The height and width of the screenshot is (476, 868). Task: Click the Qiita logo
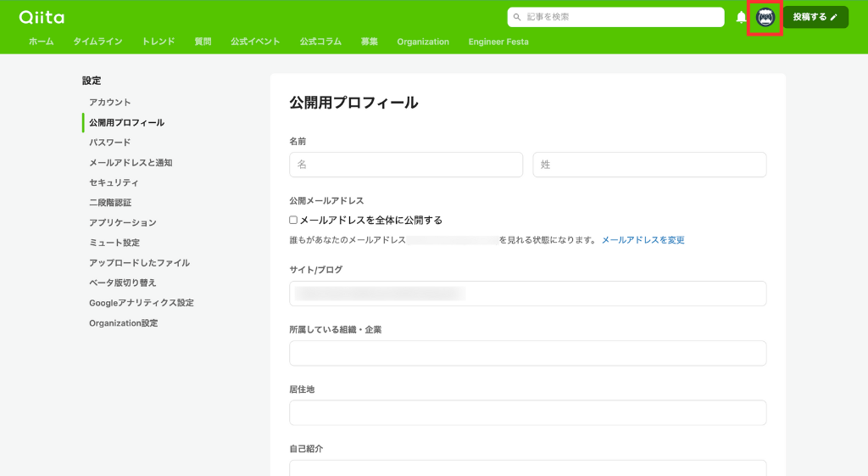click(x=42, y=17)
